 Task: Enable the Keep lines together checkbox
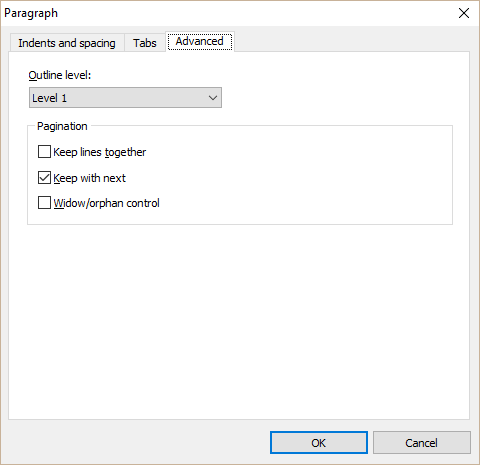click(44, 152)
